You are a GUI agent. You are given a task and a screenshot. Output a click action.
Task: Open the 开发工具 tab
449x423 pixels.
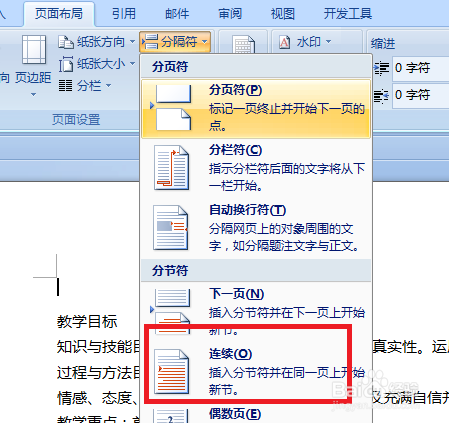point(348,14)
